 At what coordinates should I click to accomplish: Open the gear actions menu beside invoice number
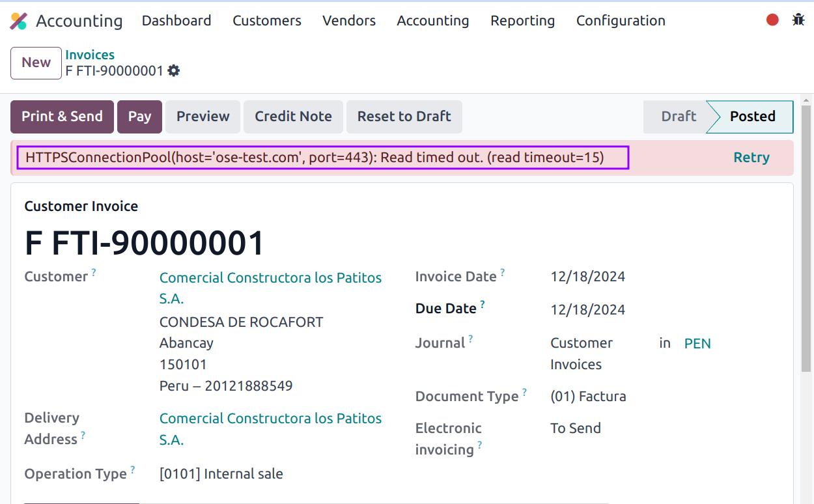(x=174, y=70)
